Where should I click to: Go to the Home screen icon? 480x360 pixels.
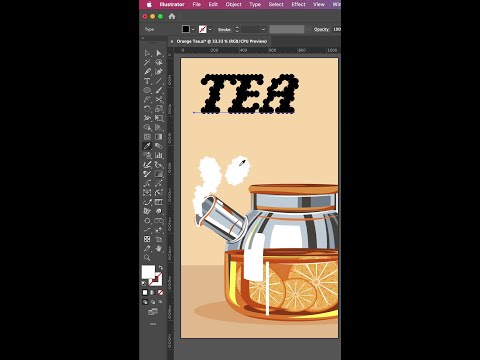[x=172, y=16]
